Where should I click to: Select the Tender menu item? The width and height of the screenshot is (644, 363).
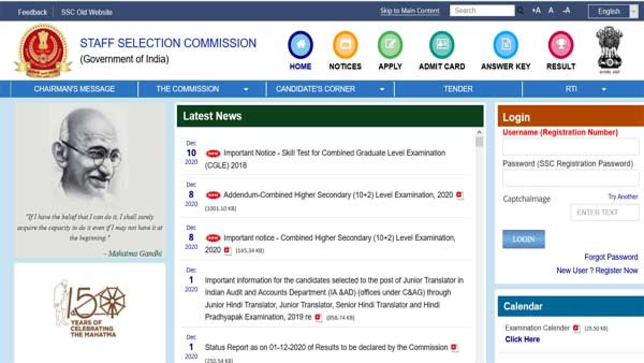tap(458, 89)
